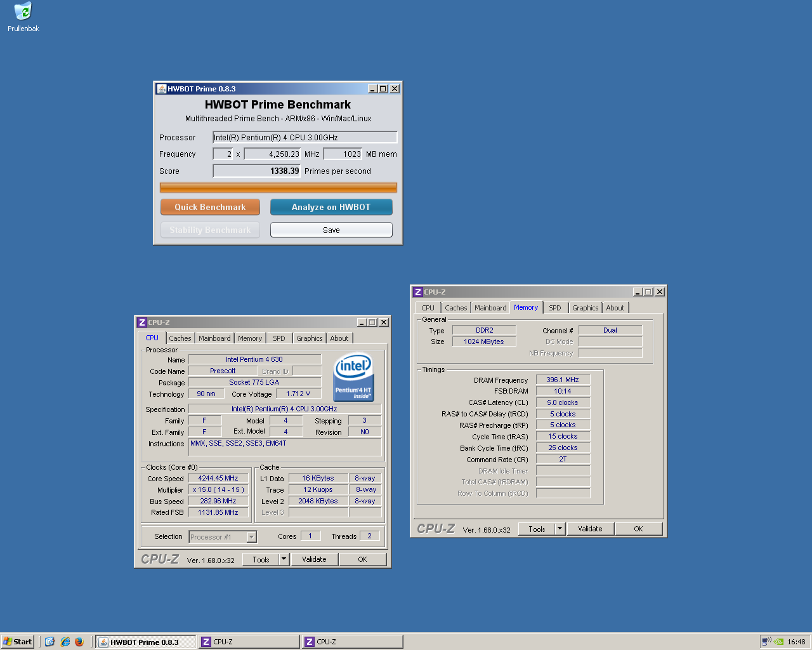
Task: Click the 1023 MB mem field
Action: [343, 154]
